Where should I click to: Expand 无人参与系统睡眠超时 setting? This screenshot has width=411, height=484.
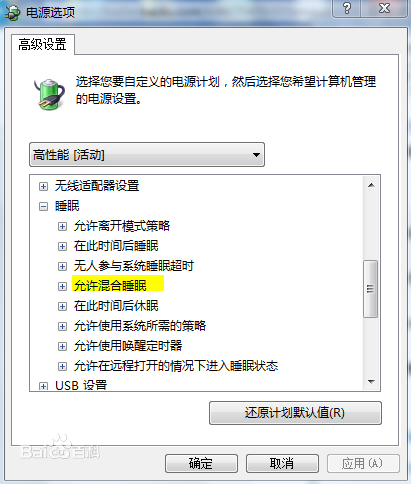(62, 266)
